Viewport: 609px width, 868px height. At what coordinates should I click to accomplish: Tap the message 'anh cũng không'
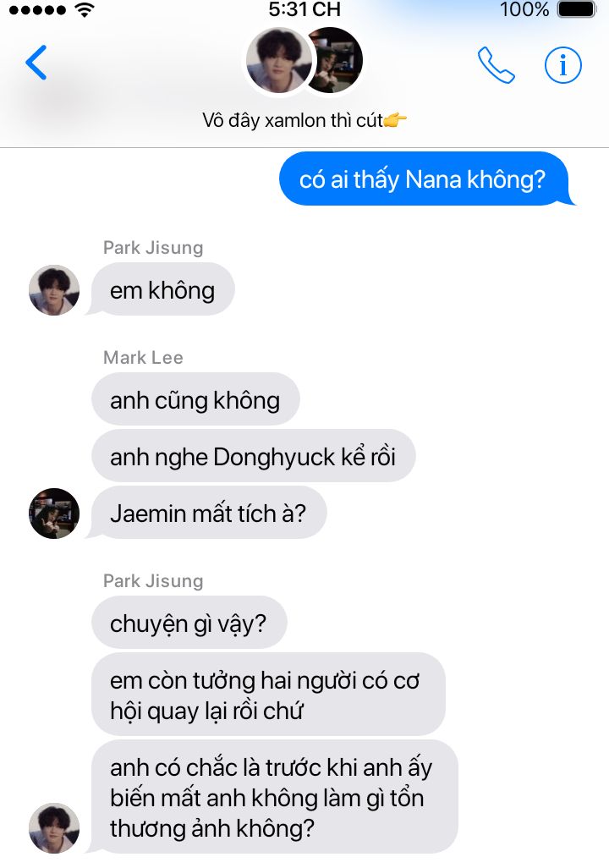195,399
